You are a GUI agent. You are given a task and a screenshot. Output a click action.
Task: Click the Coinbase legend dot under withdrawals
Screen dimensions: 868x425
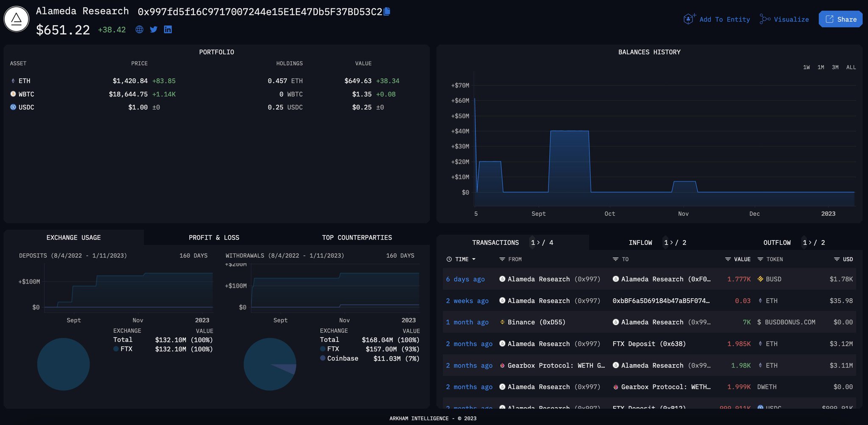(323, 358)
